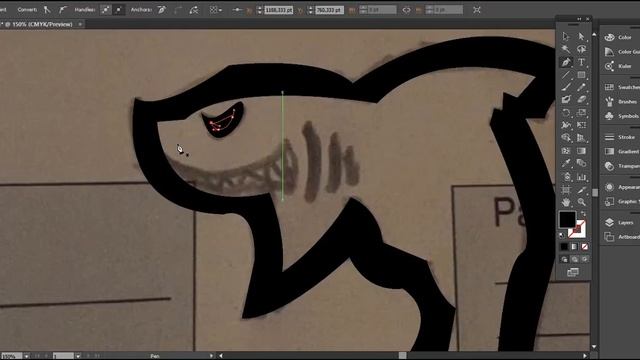This screenshot has height=360, width=640.
Task: Select the Blend tool
Action: click(581, 164)
